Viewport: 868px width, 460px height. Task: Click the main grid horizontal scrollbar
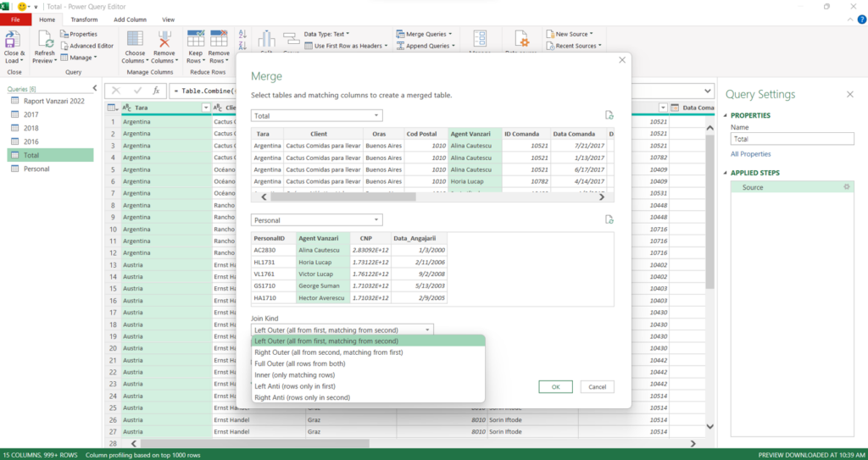(x=254, y=443)
